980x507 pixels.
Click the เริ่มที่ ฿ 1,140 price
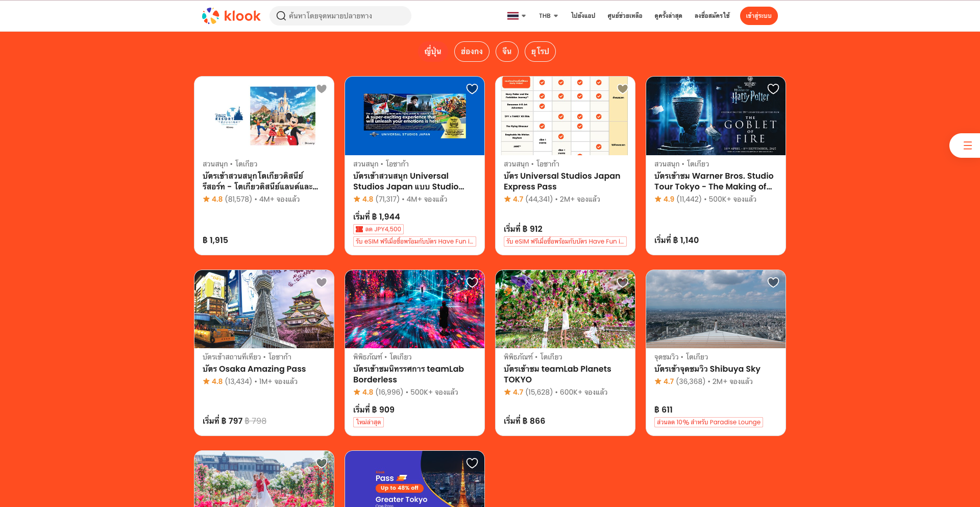pos(676,240)
